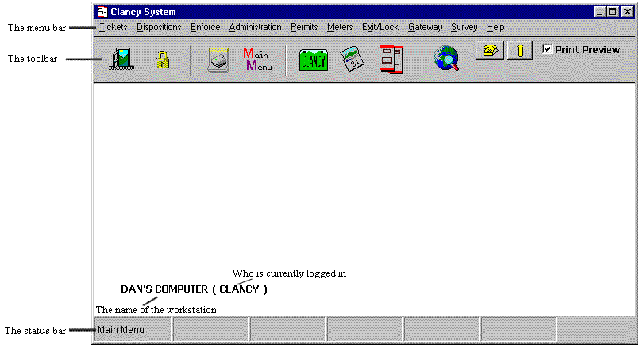Viewport: 644px width, 349px height.
Task: Open the Enforce menu
Action: (206, 27)
